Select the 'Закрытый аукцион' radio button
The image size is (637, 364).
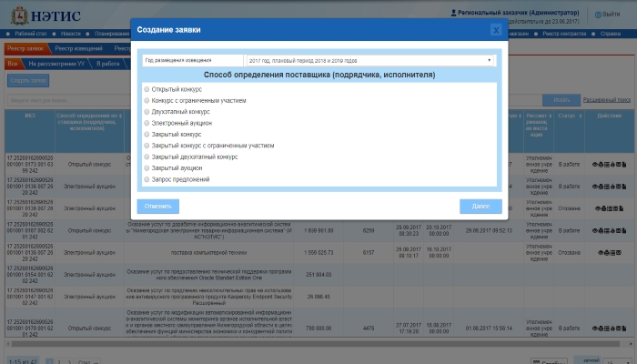(147, 167)
